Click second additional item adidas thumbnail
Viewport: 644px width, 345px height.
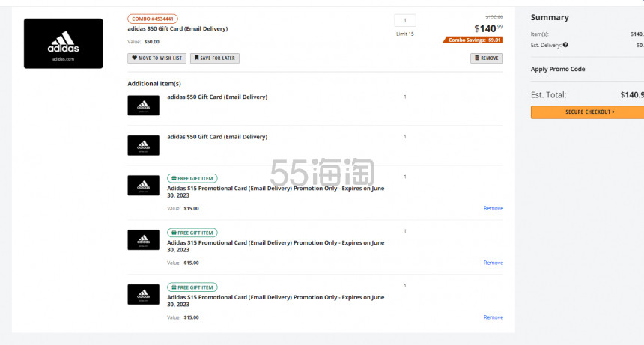coord(143,145)
